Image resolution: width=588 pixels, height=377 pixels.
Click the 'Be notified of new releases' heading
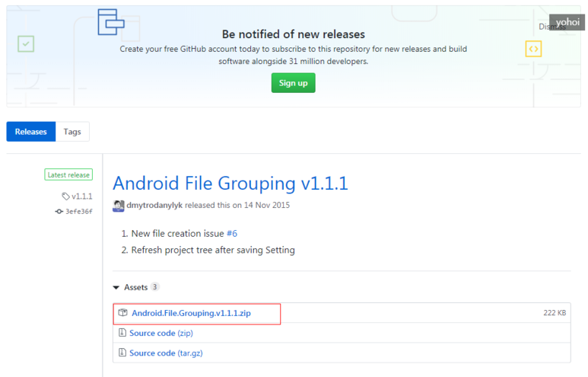coord(294,34)
